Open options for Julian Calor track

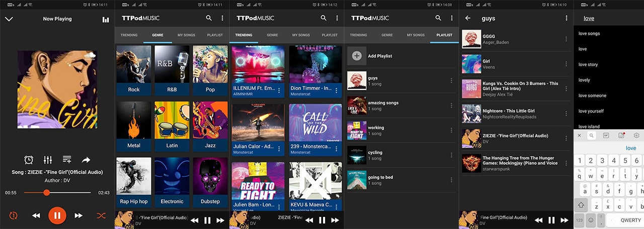279,149
